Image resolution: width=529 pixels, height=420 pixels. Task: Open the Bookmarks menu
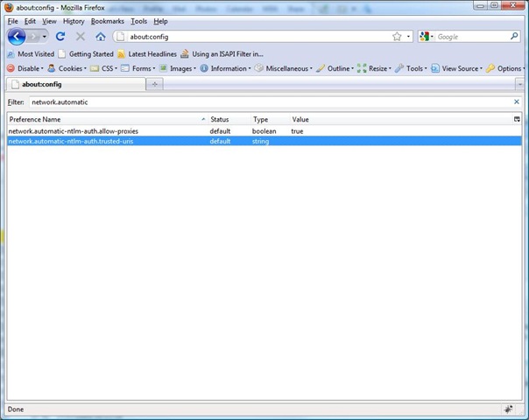click(x=107, y=21)
